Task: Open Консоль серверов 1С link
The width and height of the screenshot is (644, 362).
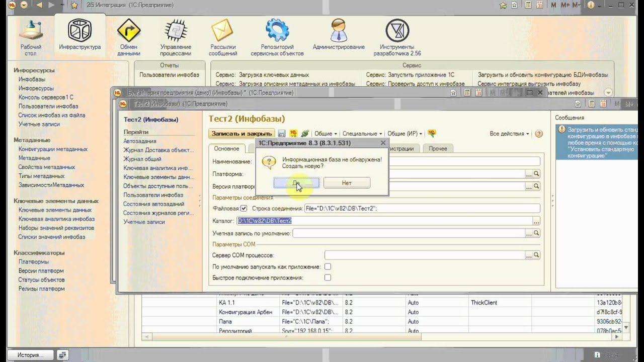Action: point(46,97)
